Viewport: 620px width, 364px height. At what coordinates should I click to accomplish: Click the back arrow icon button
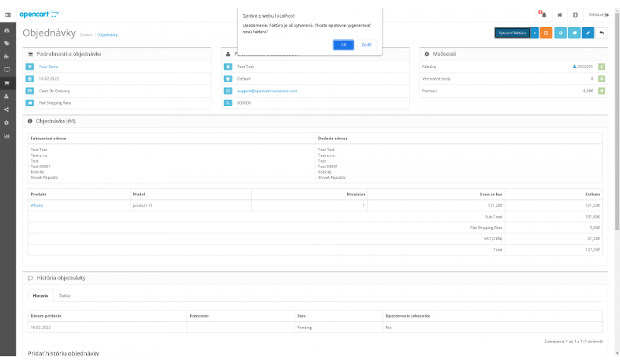point(602,33)
